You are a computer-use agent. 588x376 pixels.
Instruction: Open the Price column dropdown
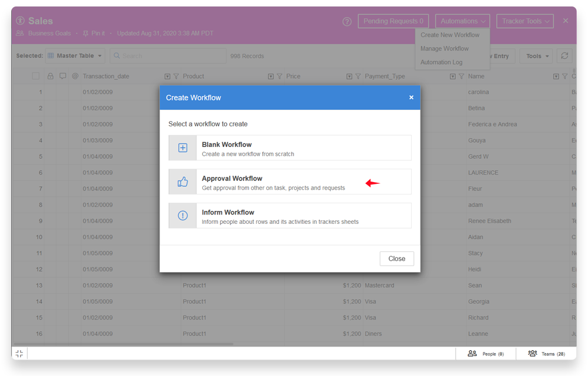point(349,76)
